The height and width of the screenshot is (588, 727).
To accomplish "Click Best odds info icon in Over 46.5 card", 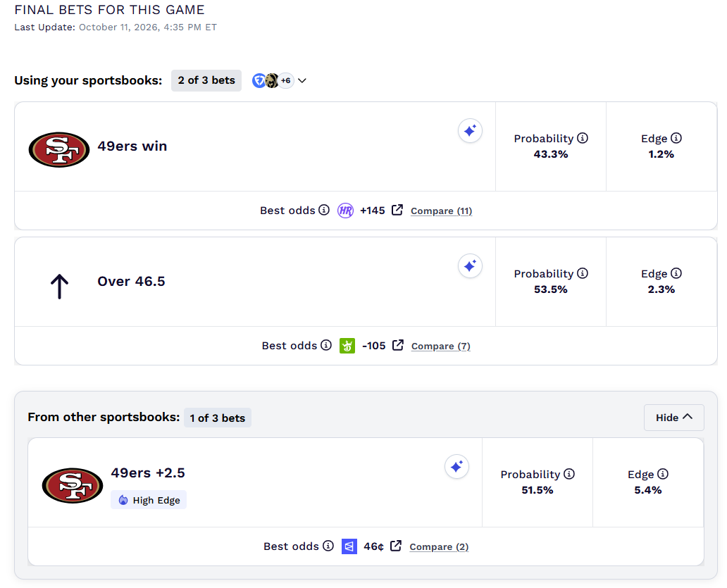I will click(x=326, y=345).
